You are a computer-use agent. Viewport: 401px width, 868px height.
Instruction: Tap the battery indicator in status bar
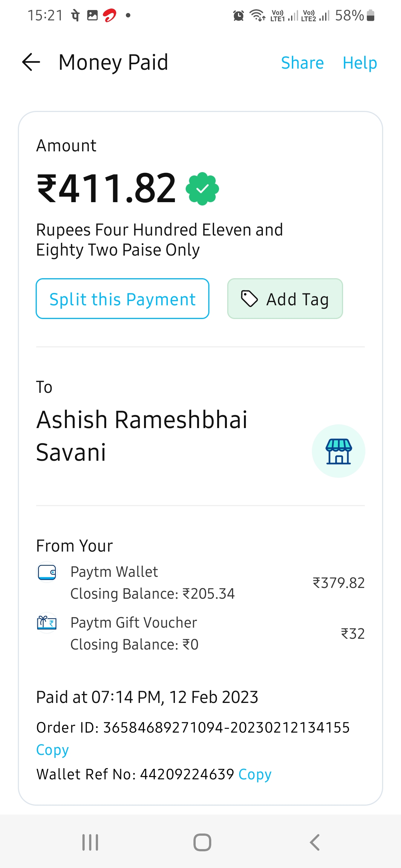tap(370, 16)
